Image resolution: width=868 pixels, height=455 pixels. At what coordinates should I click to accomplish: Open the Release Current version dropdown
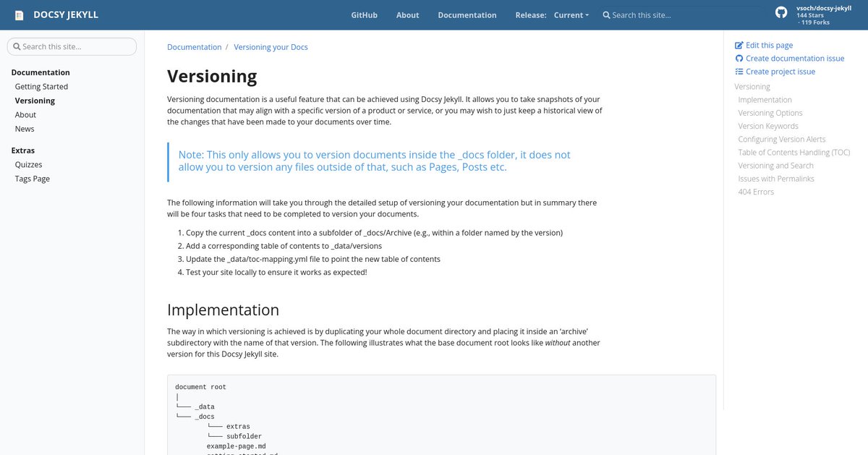571,15
